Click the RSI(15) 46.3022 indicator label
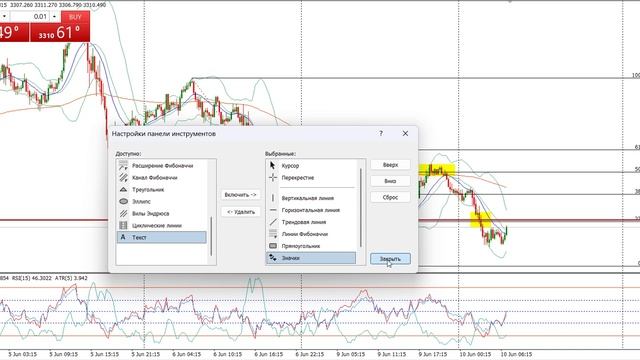Viewport: 640px width, 360px height. (31, 278)
